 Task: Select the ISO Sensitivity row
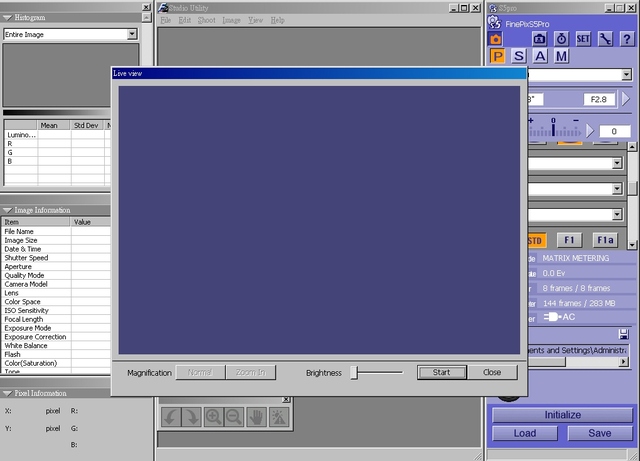(56, 310)
